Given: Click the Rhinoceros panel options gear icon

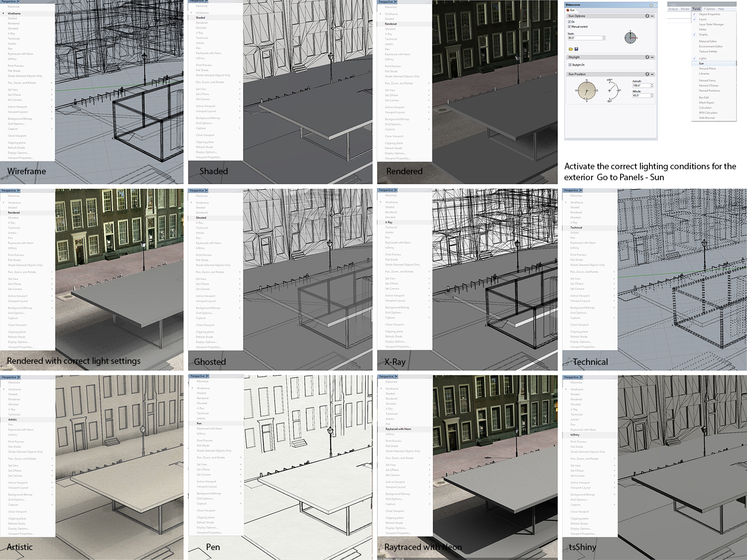Looking at the screenshot, I should click(651, 5).
